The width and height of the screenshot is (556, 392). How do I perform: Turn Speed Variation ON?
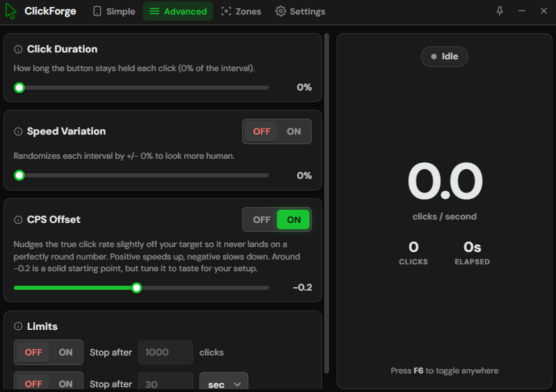294,132
